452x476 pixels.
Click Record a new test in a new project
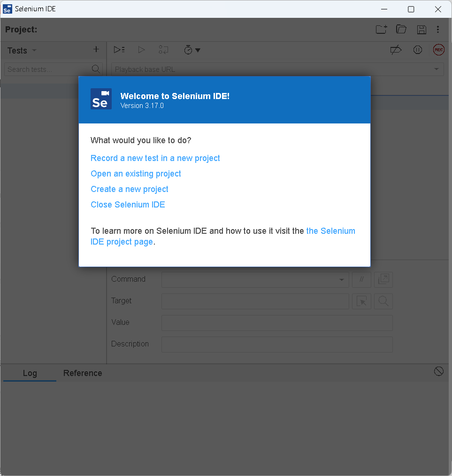155,158
